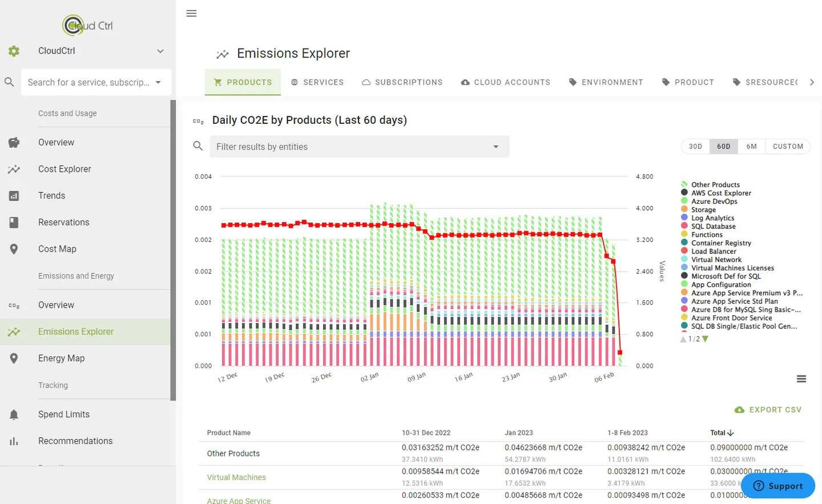Switch to the Products tab

pyautogui.click(x=243, y=82)
